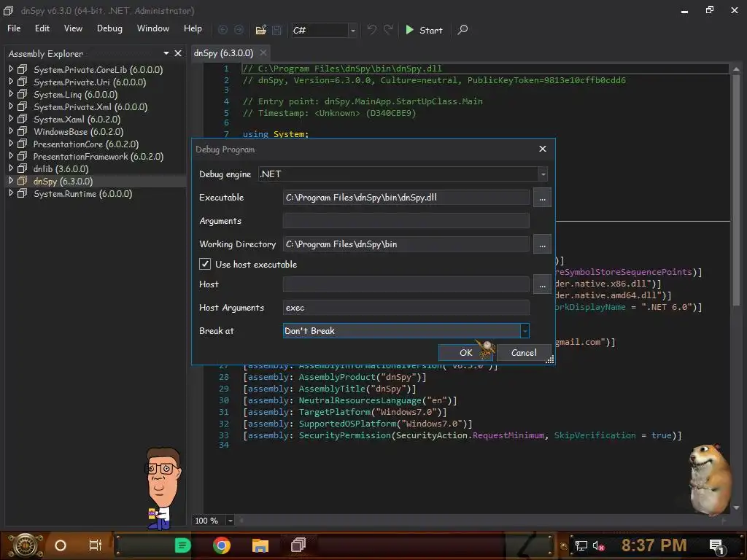Open the Search magnifier icon
The image size is (747, 560).
click(x=462, y=30)
